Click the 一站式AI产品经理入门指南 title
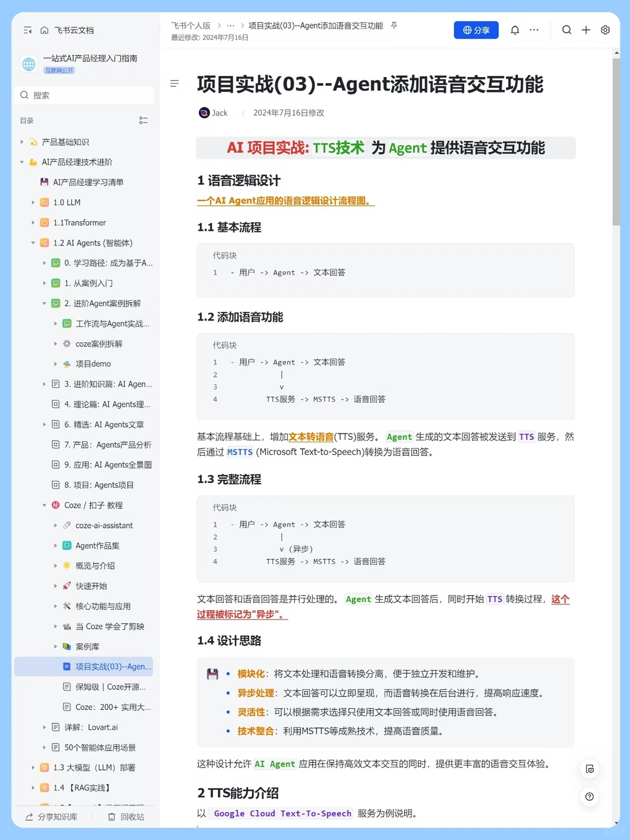This screenshot has height=840, width=630. pos(90,58)
